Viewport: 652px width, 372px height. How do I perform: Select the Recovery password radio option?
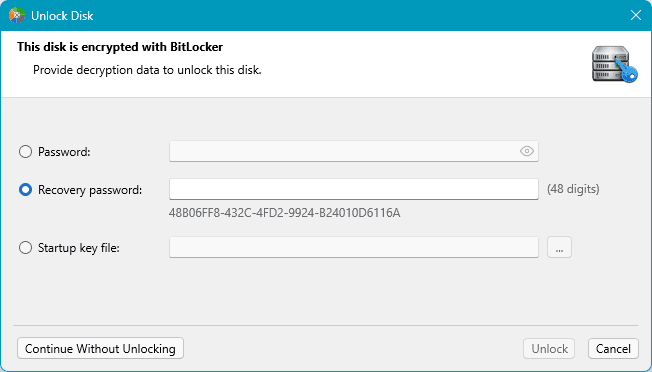click(25, 190)
